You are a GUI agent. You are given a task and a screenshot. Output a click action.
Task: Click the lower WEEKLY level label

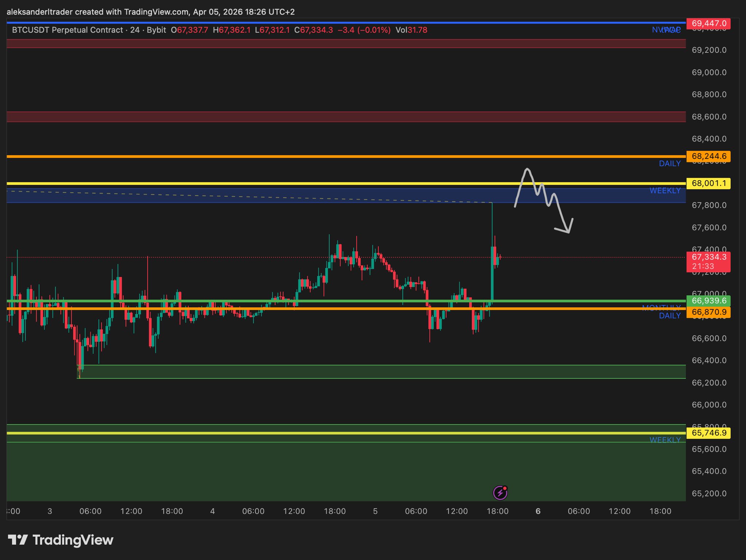coord(665,440)
